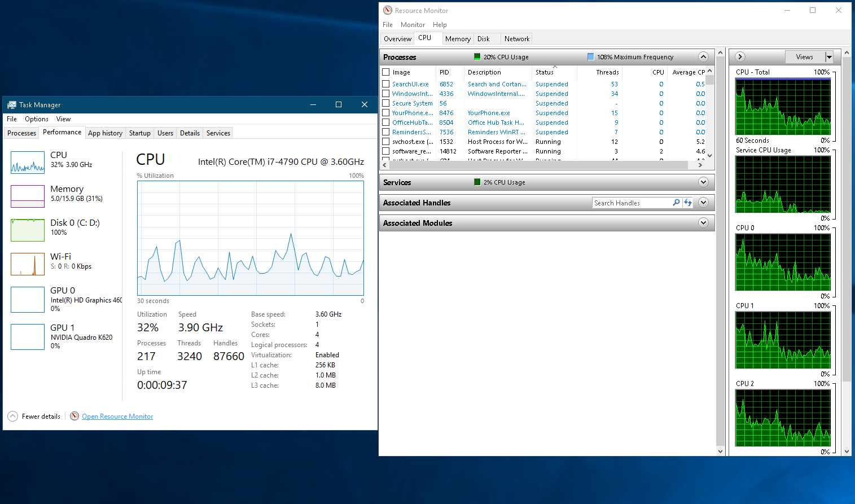Click the Resource Monitor icon beside the link
This screenshot has height=504, width=855.
coord(74,416)
